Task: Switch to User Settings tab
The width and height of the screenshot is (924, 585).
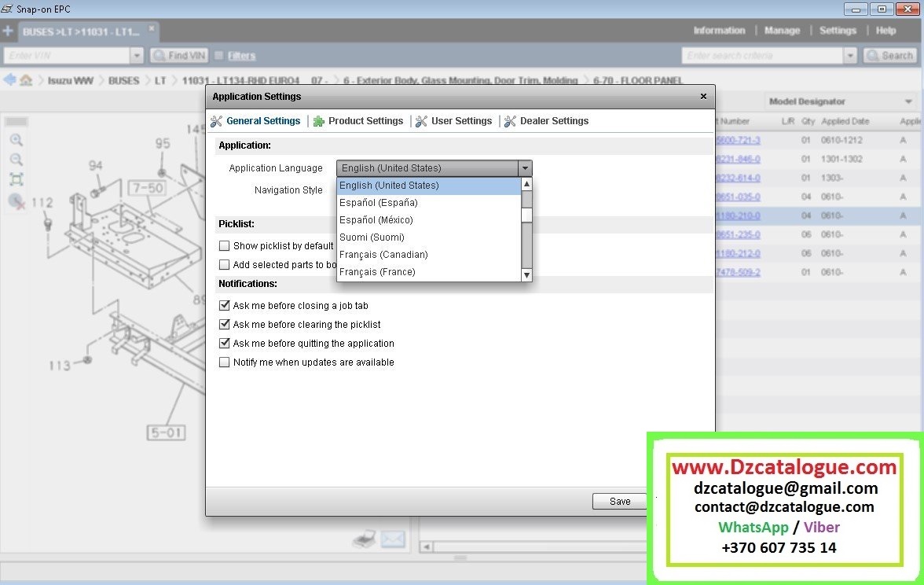Action: coord(461,121)
